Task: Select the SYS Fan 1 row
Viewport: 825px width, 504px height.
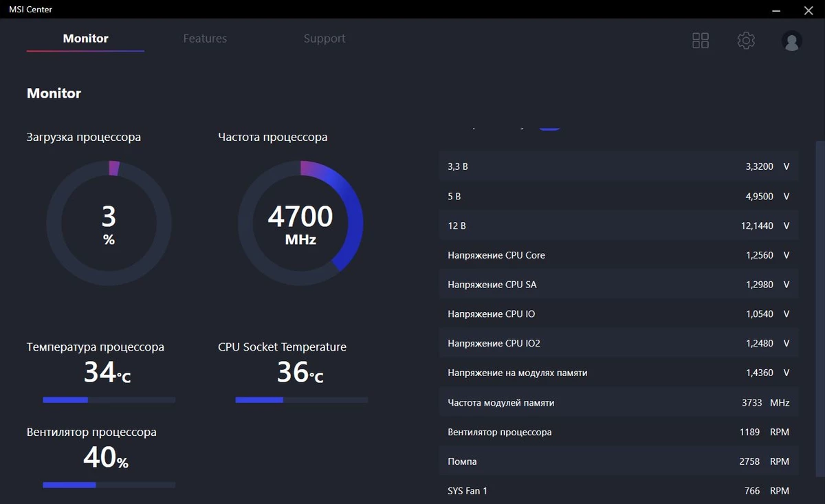Action: tap(619, 491)
